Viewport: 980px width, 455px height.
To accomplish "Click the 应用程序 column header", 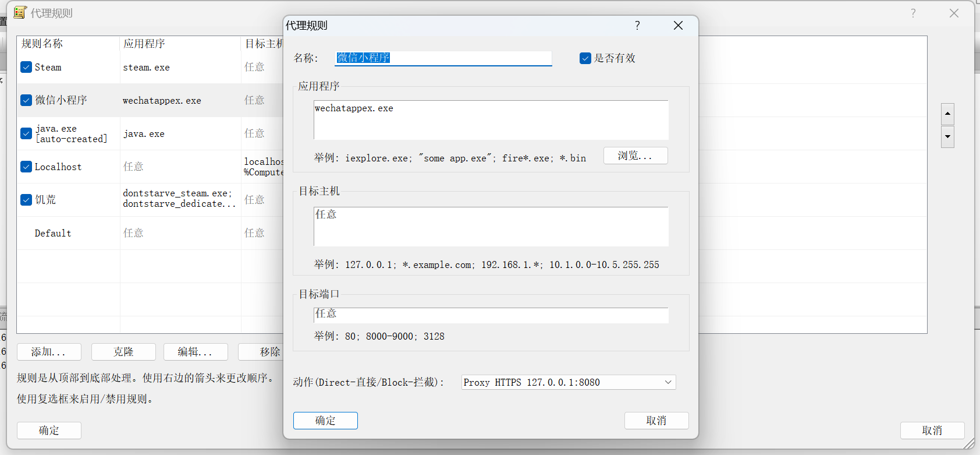I will point(180,44).
